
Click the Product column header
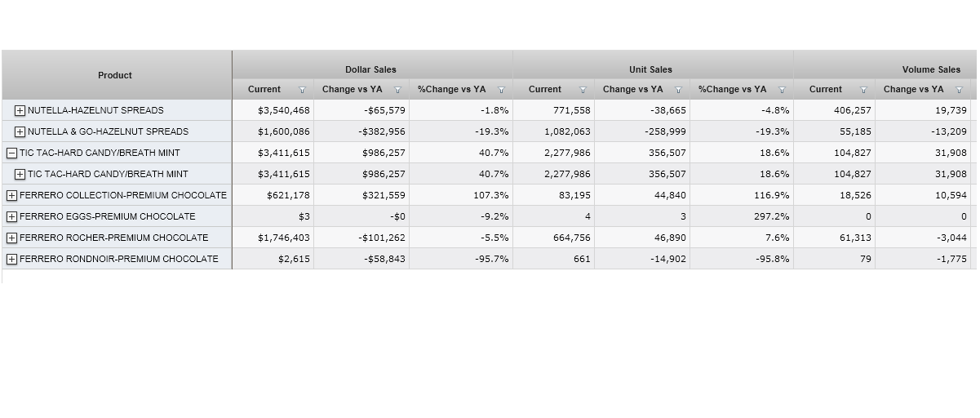tap(115, 75)
